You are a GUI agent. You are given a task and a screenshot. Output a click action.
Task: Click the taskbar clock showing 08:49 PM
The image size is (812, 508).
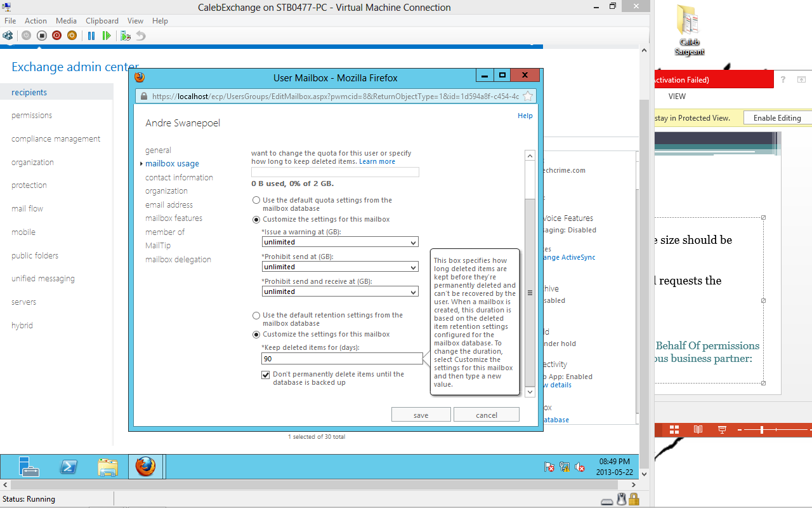(x=613, y=467)
